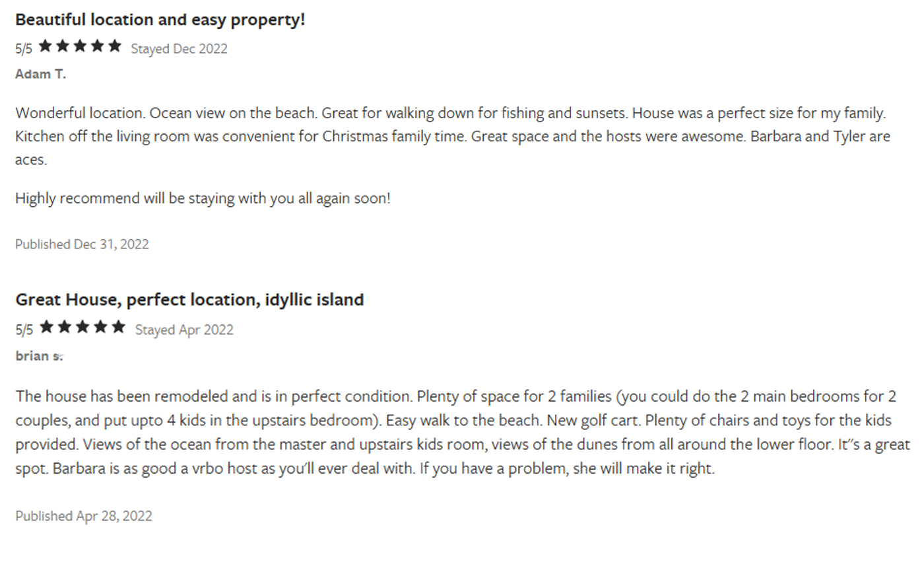Viewport: 924px width, 578px height.
Task: Click the third star in Adam T.'s rating
Action: tap(81, 46)
